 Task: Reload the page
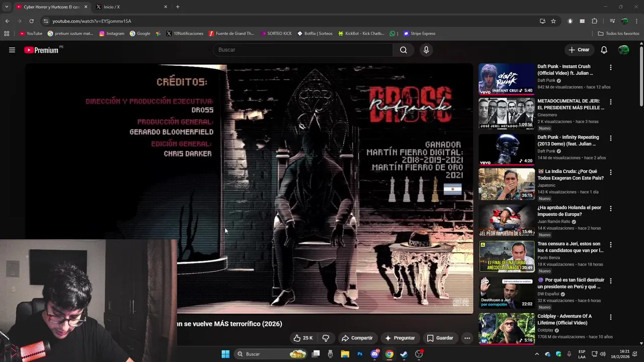click(x=31, y=21)
